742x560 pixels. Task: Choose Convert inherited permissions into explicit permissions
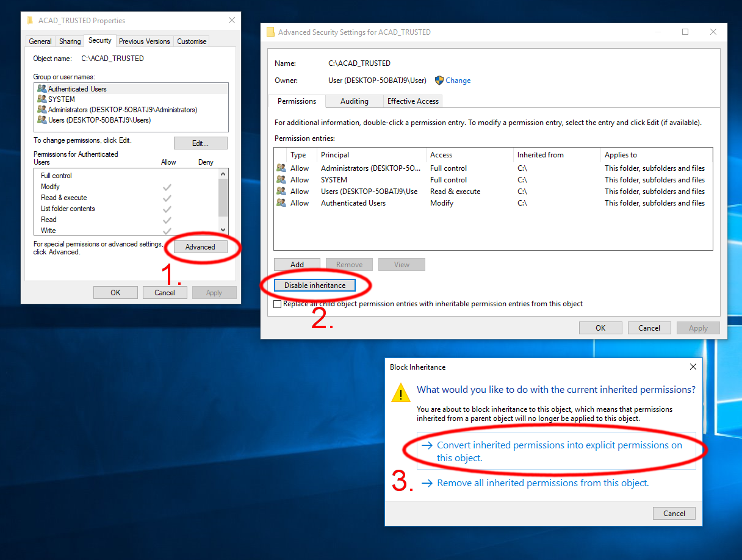click(x=559, y=451)
